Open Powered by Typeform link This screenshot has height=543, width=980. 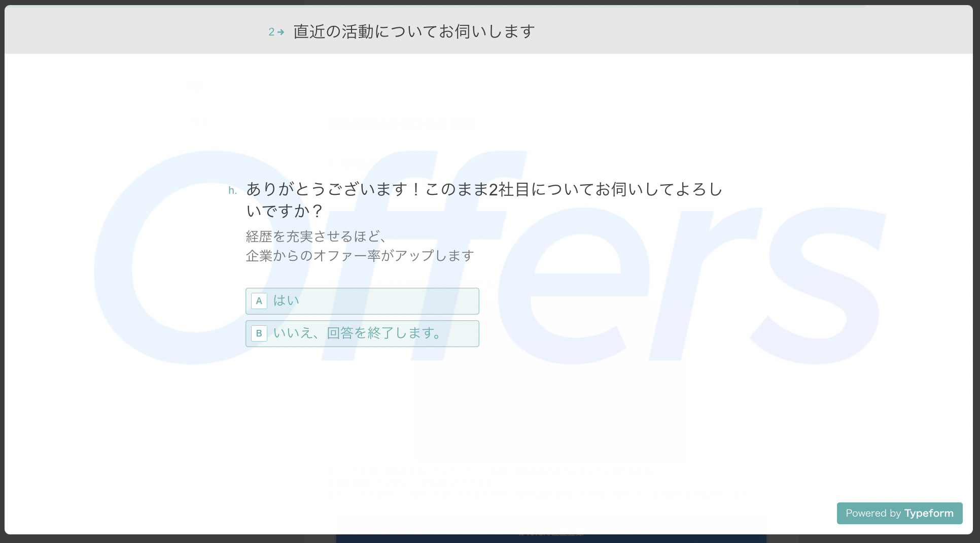899,513
